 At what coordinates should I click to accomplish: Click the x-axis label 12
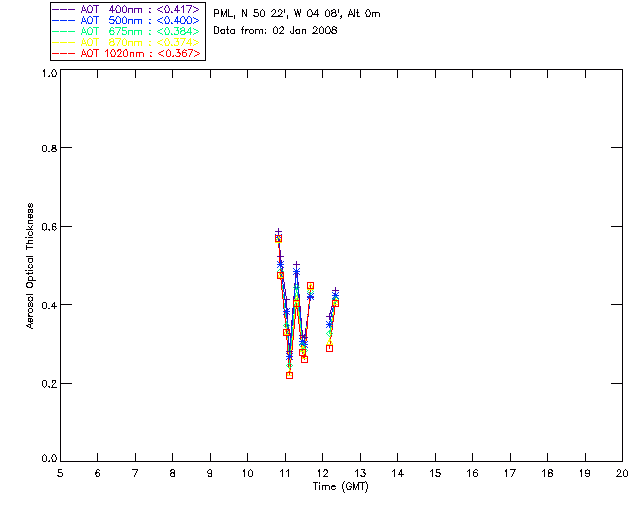point(322,473)
